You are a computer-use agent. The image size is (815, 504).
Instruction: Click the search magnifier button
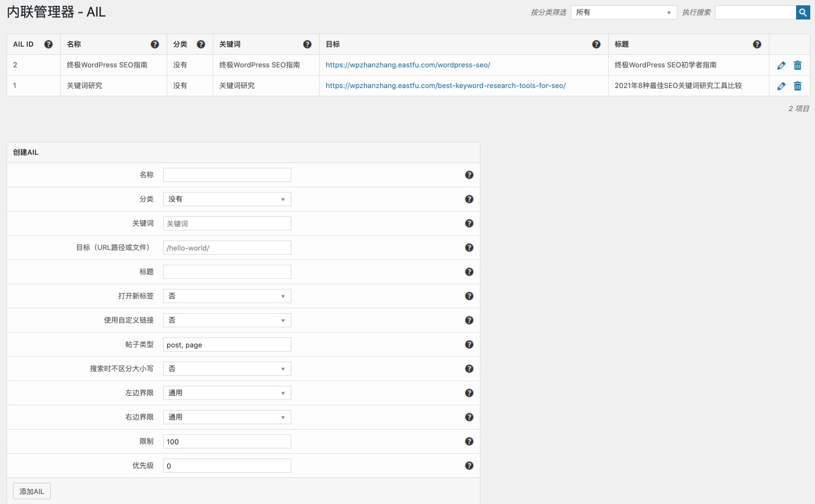pyautogui.click(x=803, y=12)
